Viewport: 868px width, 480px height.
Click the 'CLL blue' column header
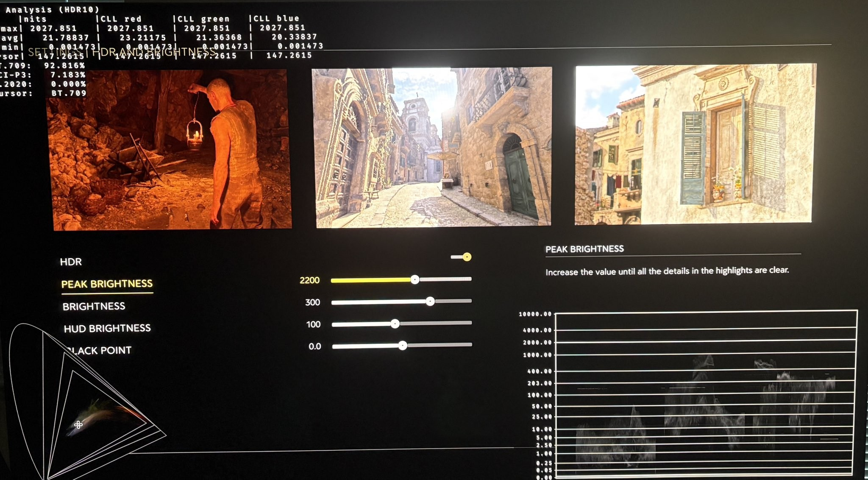click(x=276, y=18)
